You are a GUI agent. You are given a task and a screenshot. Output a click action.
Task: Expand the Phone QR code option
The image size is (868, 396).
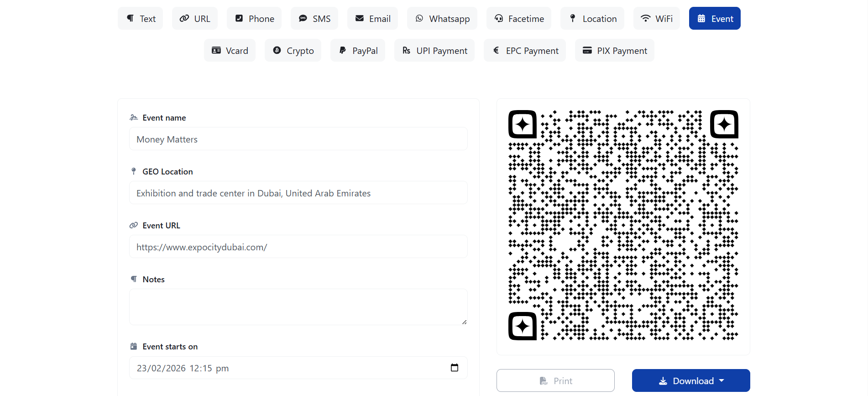pyautogui.click(x=254, y=18)
